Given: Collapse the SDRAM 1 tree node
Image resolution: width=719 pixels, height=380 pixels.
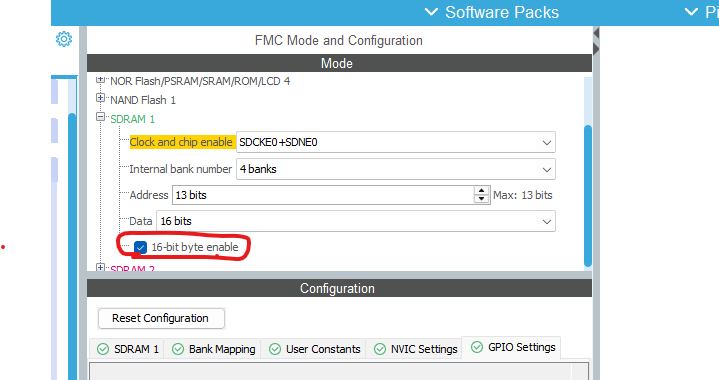Looking at the screenshot, I should [100, 117].
